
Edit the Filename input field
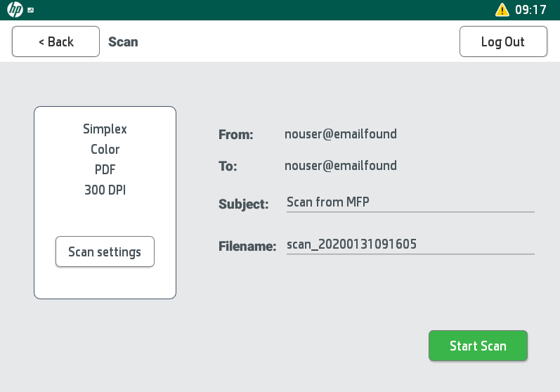(410, 244)
